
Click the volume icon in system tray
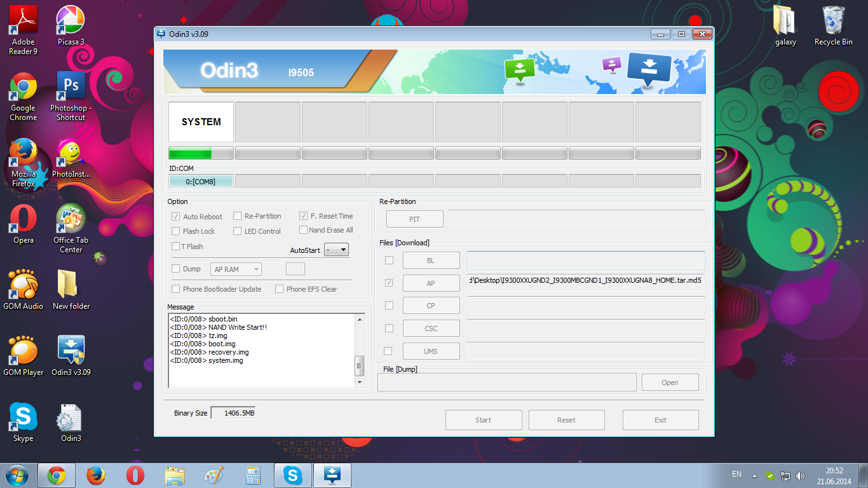[x=800, y=475]
